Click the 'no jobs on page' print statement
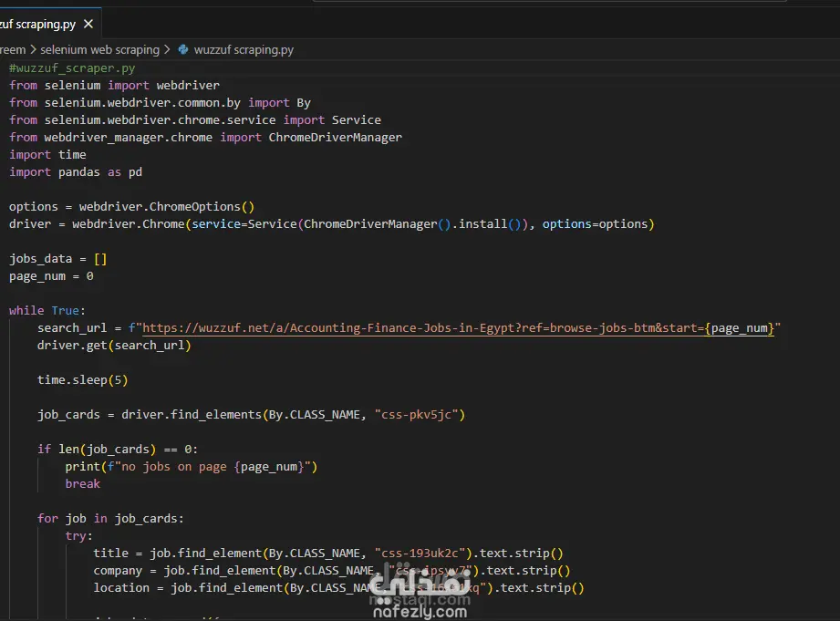 pyautogui.click(x=192, y=467)
